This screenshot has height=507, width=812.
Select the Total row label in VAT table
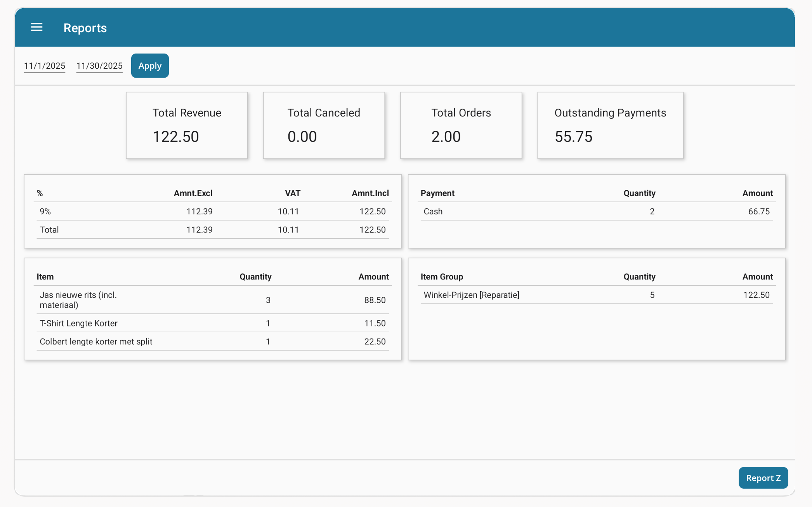tap(49, 229)
